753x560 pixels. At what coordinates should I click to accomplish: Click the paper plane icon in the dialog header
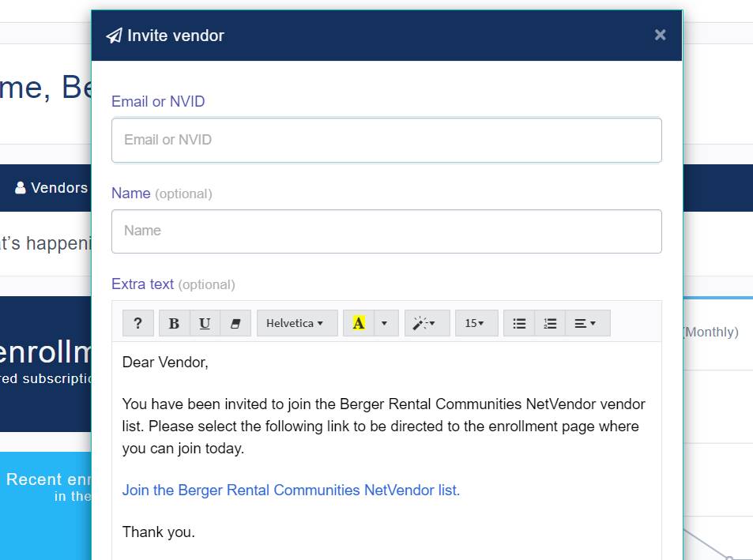click(114, 35)
